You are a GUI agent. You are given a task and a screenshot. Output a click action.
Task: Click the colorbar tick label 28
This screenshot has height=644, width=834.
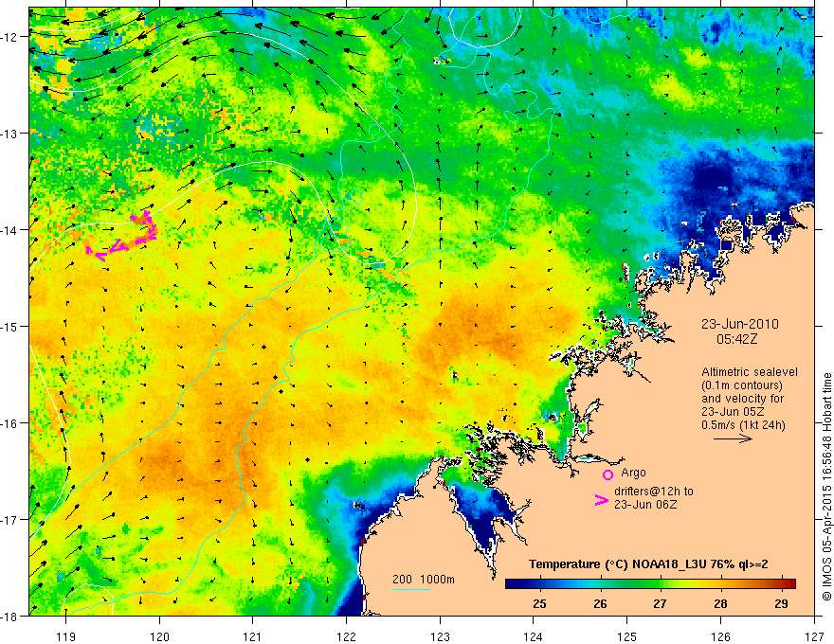pos(720,603)
